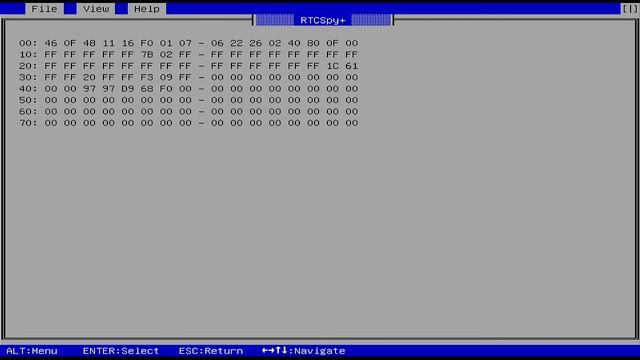Open the View menu
640x360 pixels.
tap(96, 9)
